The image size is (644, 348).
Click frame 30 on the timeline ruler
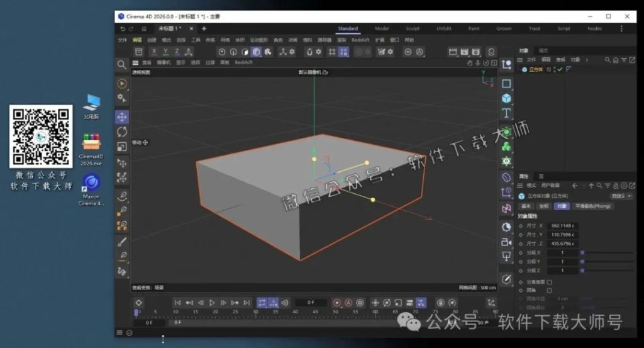click(255, 313)
